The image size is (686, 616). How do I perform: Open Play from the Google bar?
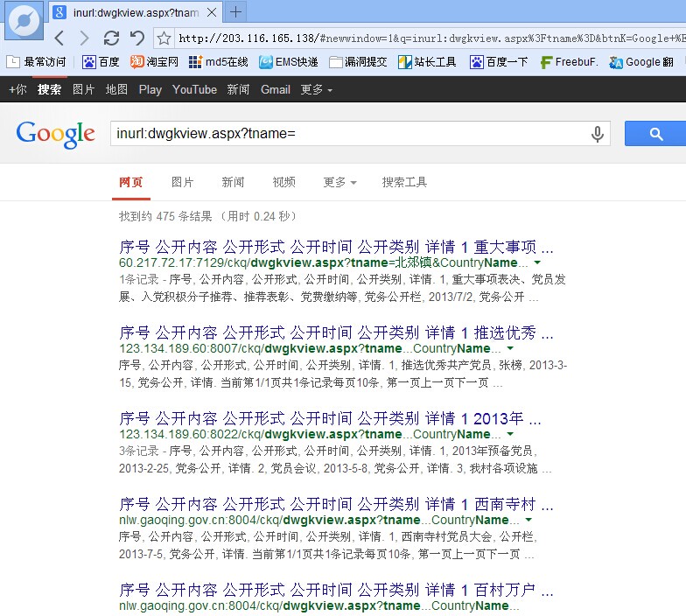tap(150, 89)
